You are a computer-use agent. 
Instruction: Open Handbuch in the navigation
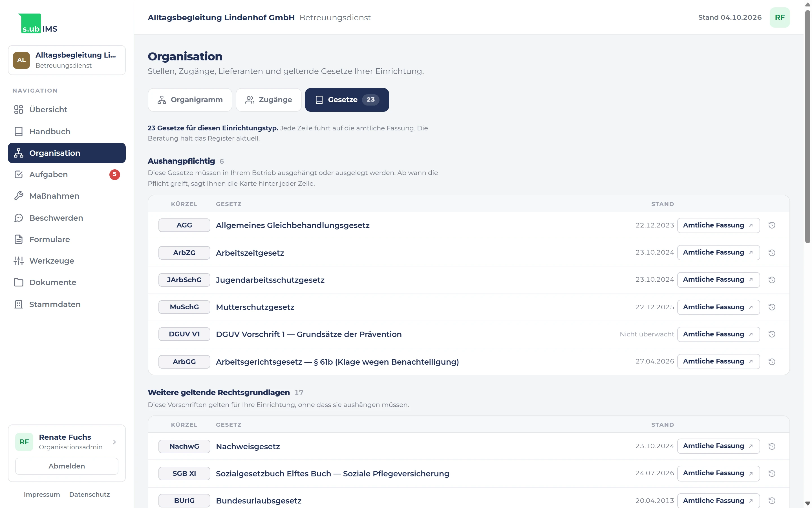(x=67, y=131)
